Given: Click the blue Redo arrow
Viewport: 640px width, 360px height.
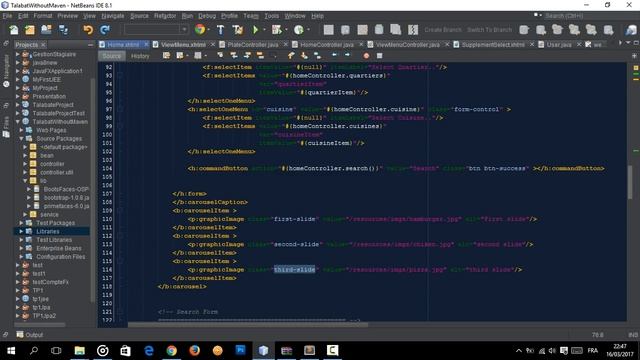Looking at the screenshot, I should (105, 30).
